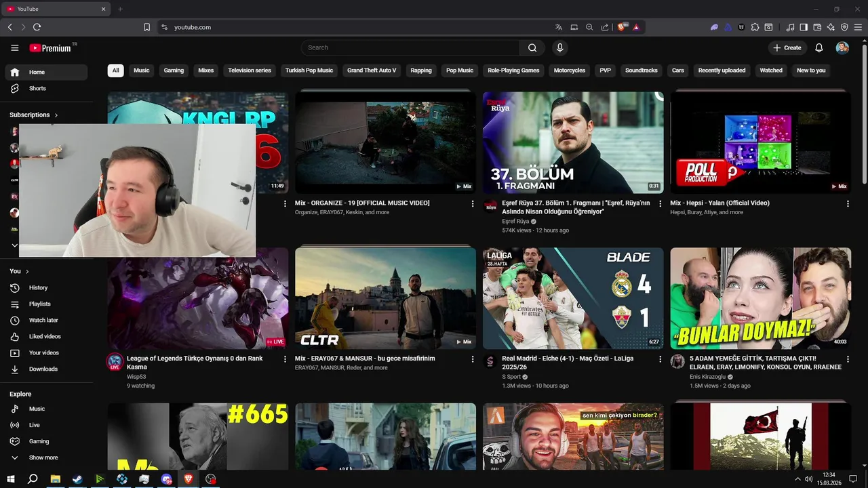The width and height of the screenshot is (868, 488).
Task: Open File Explorer from taskbar
Action: pyautogui.click(x=55, y=479)
